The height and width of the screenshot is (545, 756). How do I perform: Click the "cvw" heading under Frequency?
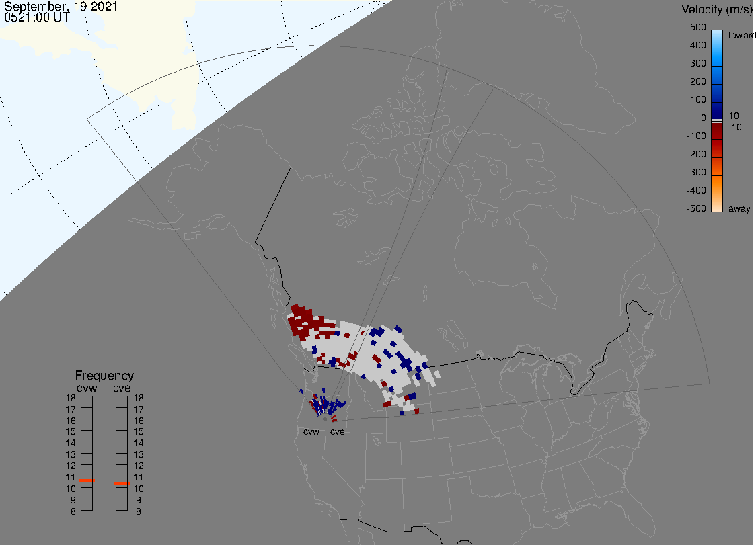click(87, 388)
